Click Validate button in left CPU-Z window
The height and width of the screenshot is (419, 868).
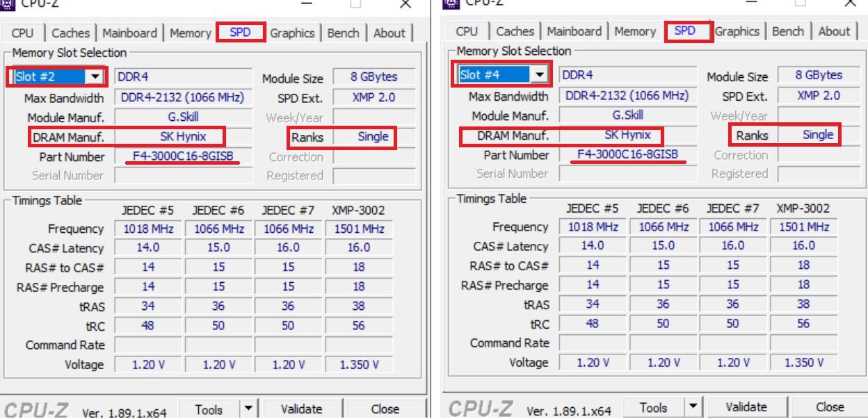click(302, 410)
